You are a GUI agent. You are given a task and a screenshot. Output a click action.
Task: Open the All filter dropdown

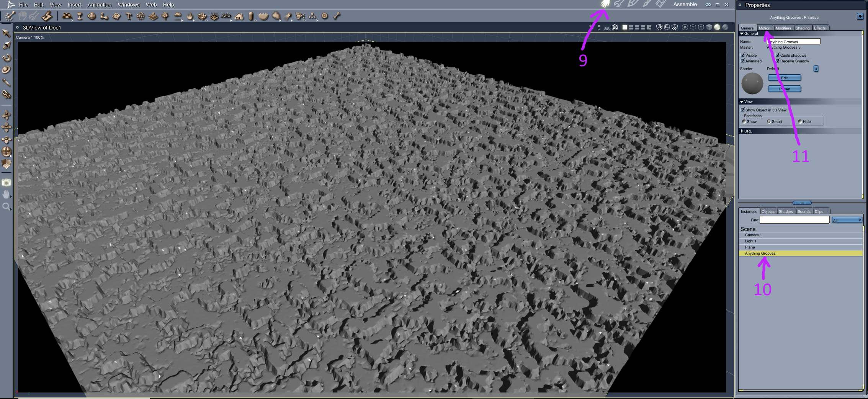[847, 220]
